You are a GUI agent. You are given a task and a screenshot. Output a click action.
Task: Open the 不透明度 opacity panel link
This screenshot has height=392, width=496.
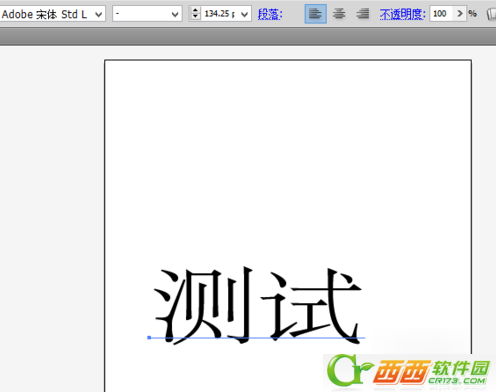coord(402,14)
